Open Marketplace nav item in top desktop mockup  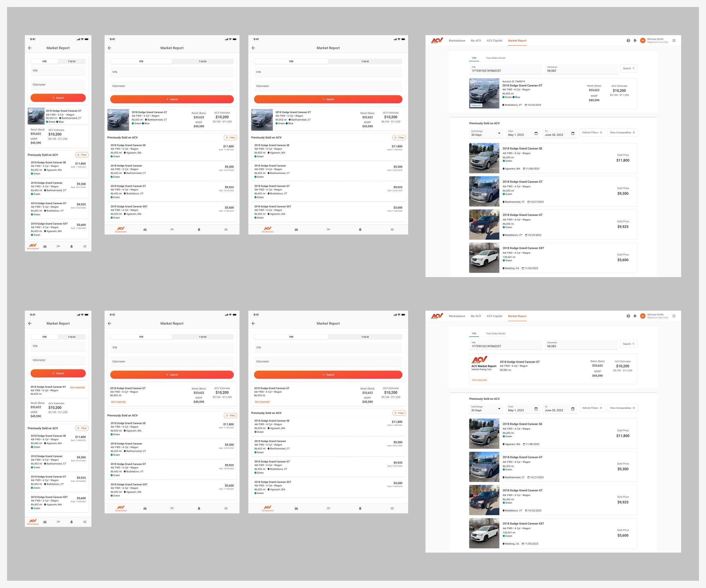click(x=457, y=41)
